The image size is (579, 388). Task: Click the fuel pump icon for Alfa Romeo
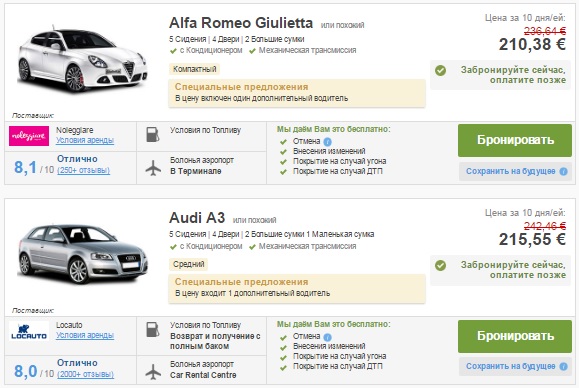[153, 135]
